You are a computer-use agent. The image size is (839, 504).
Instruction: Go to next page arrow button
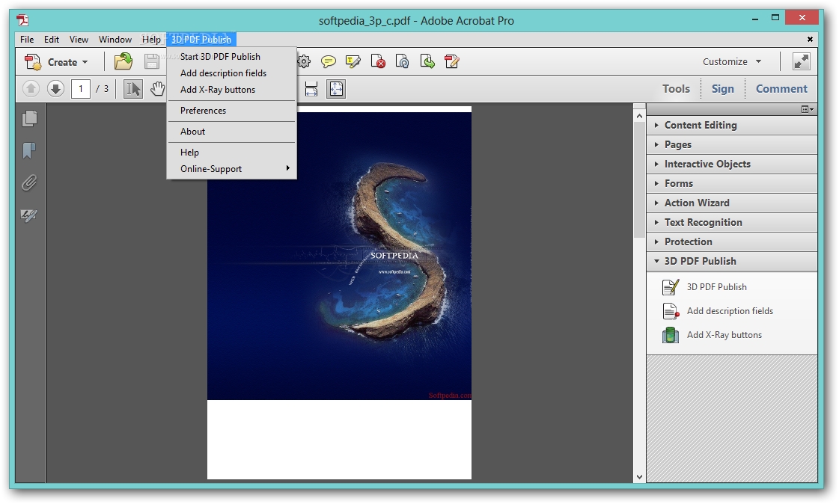coord(55,89)
